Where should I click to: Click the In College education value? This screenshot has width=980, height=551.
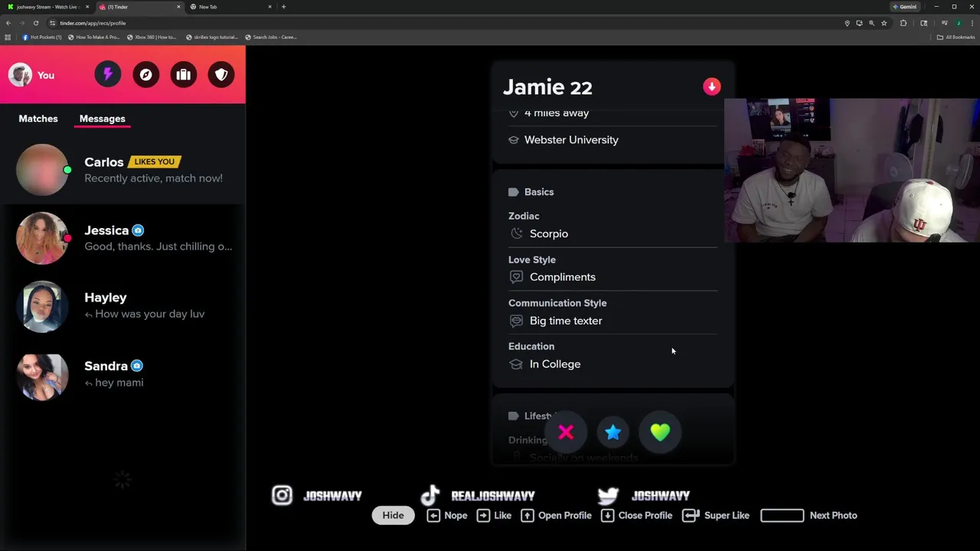click(555, 364)
